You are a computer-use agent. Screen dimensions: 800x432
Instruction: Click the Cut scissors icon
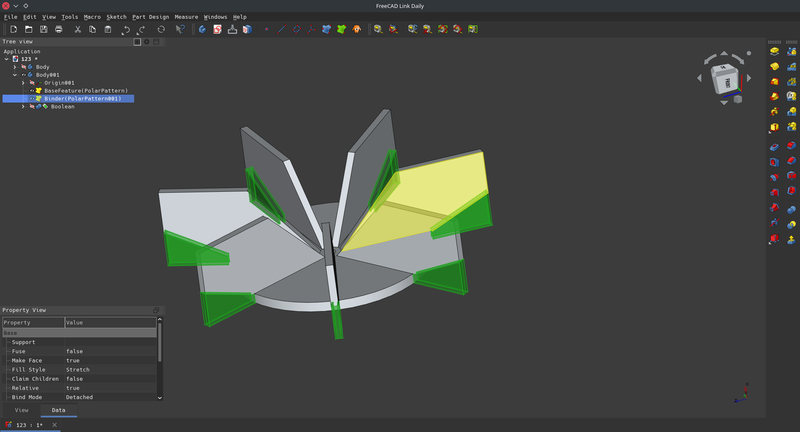(x=78, y=29)
